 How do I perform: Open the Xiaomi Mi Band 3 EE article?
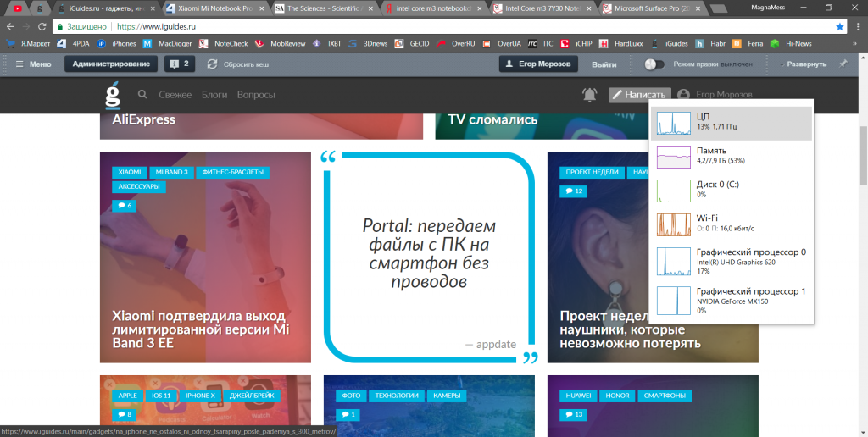click(x=200, y=329)
